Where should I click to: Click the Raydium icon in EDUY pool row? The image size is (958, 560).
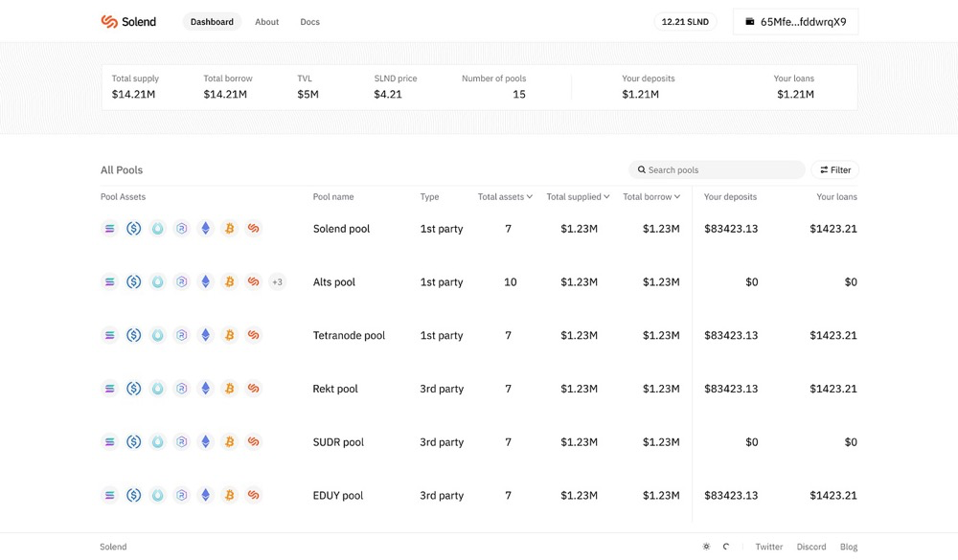(x=181, y=495)
